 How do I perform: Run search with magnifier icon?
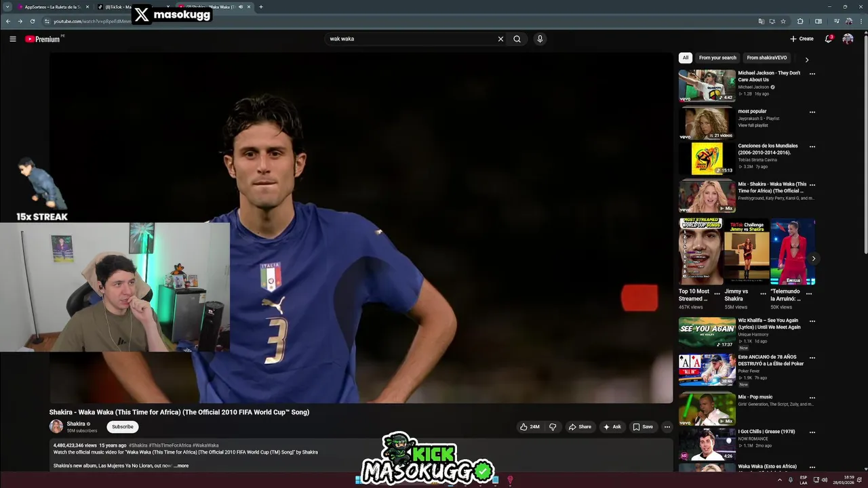517,39
